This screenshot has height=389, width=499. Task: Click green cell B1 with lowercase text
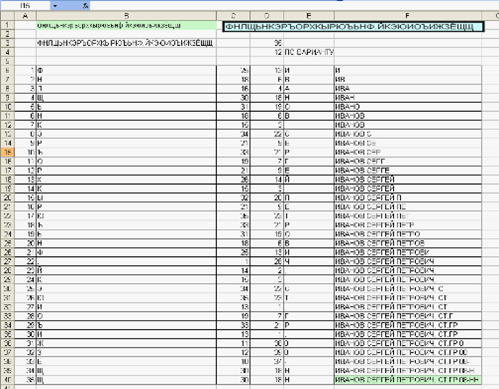pyautogui.click(x=126, y=25)
